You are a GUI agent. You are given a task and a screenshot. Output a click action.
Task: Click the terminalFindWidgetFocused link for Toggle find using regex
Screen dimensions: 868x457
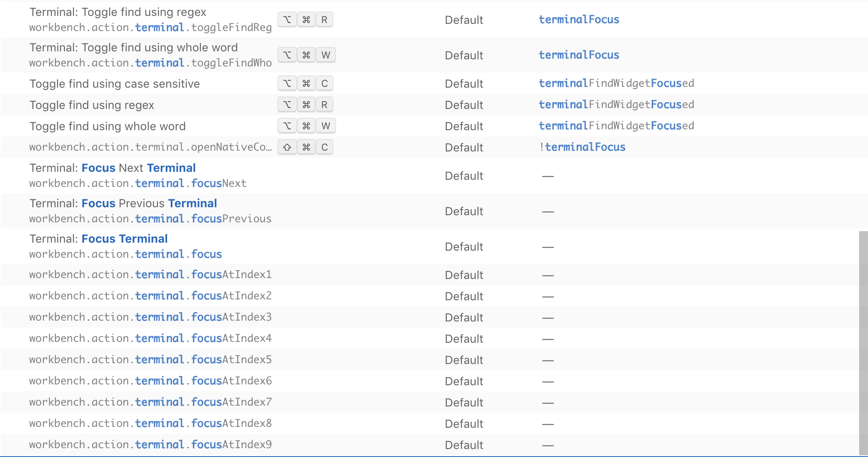(616, 105)
